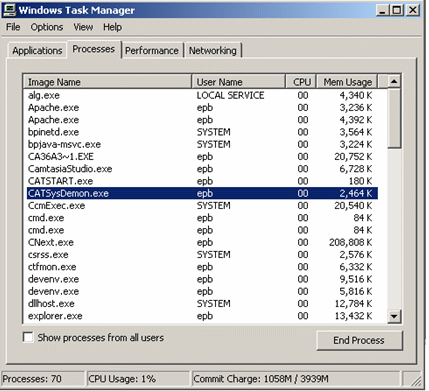Open the Help menu
Image resolution: width=429 pixels, height=391 pixels.
coord(112,27)
